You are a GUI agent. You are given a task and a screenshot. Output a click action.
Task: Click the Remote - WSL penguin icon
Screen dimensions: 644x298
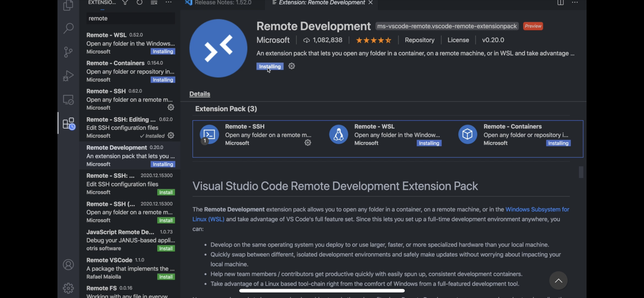(x=338, y=134)
